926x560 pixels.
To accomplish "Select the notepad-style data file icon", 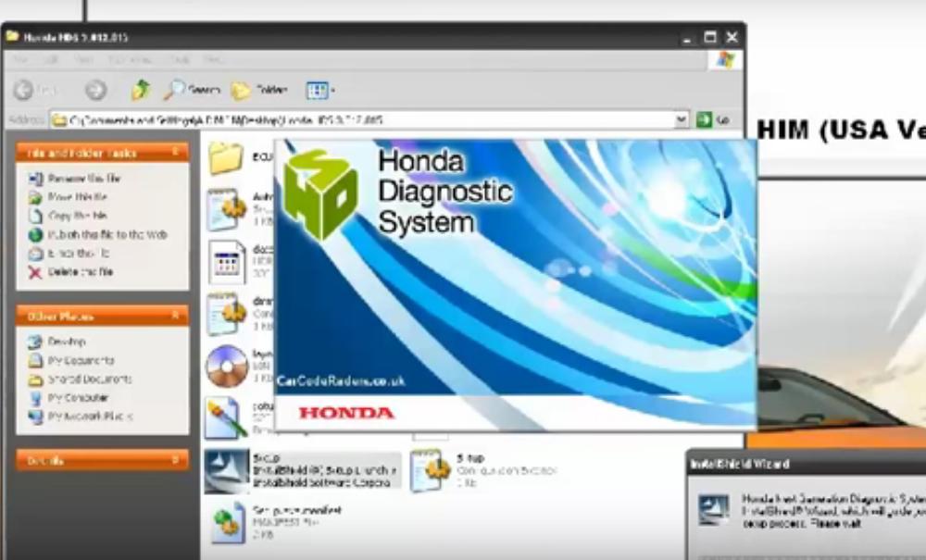I will 228,261.
